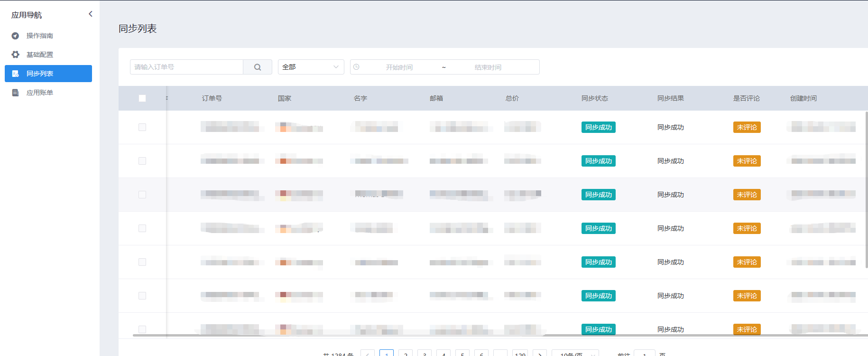
Task: Click the green 同步成功 badge in the third row
Action: click(x=599, y=195)
